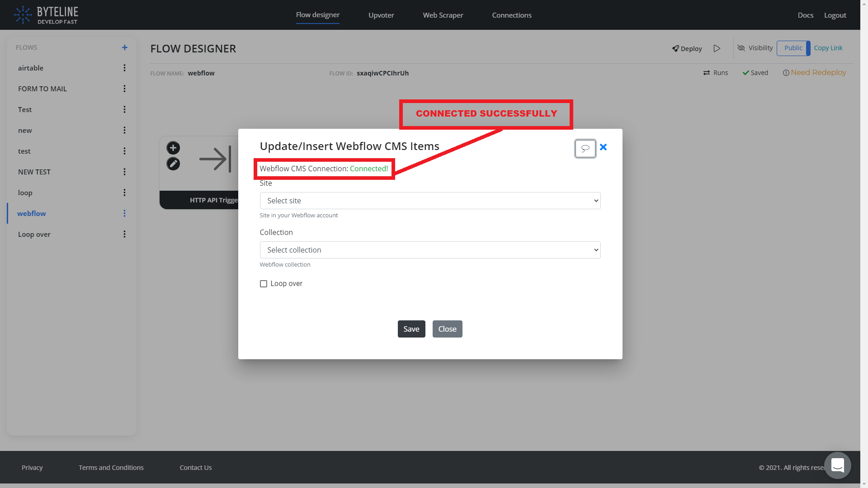
Task: Select the airtable flow
Action: point(31,68)
